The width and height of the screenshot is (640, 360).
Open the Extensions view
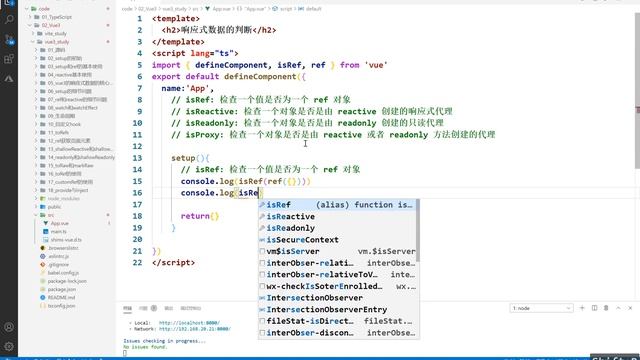click(x=9, y=59)
